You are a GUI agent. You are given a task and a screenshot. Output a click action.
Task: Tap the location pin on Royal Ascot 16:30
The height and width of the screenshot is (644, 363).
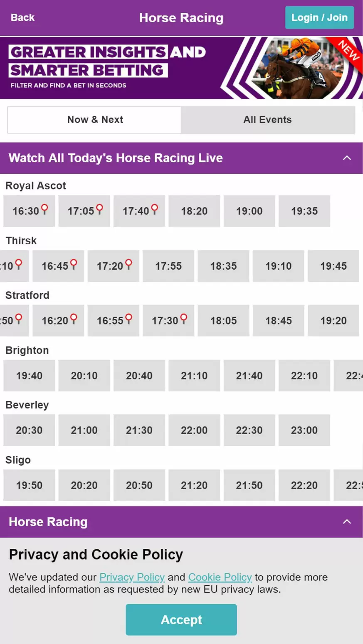point(44,209)
